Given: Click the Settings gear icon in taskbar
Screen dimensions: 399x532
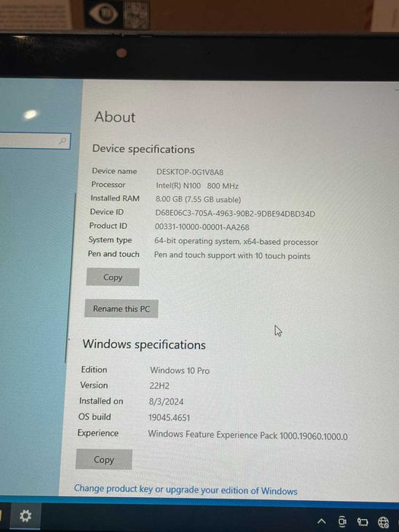Looking at the screenshot, I should (25, 516).
